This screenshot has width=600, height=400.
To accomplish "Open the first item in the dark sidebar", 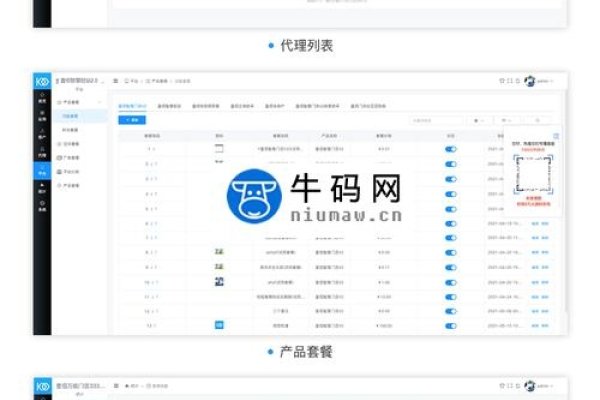I will (x=42, y=98).
